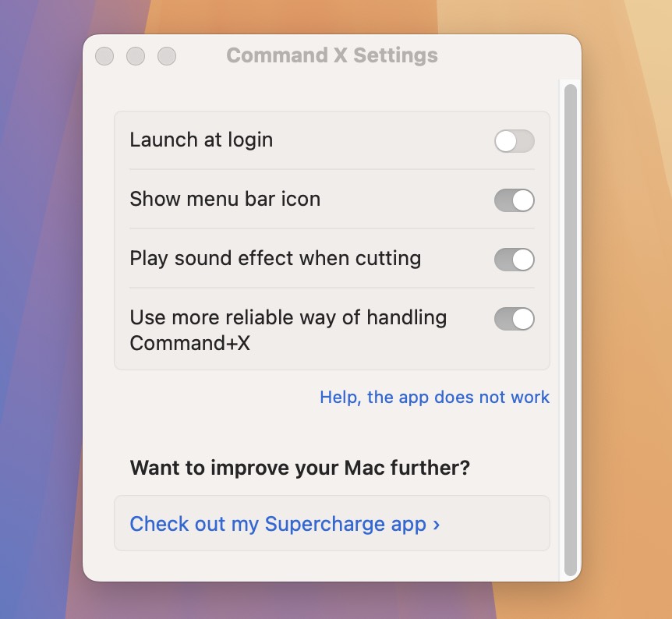Image resolution: width=672 pixels, height=619 pixels.
Task: Click the zoom button in the title bar
Action: (x=167, y=56)
